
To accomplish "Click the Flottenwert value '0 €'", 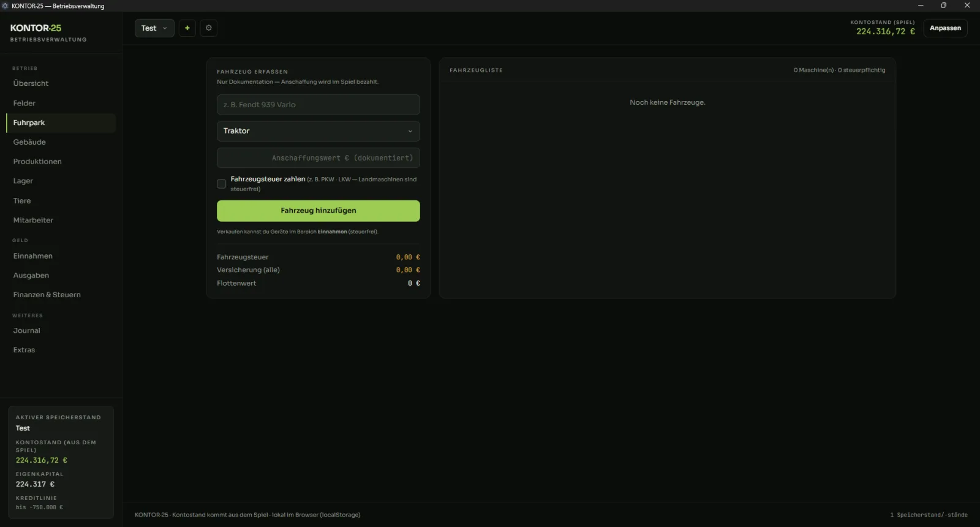I will pos(414,283).
